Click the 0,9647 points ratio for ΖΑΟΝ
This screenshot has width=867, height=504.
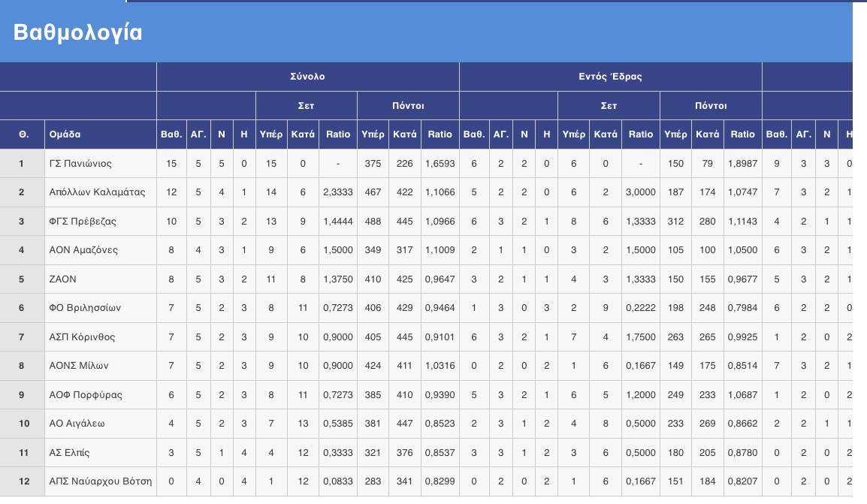click(x=440, y=279)
